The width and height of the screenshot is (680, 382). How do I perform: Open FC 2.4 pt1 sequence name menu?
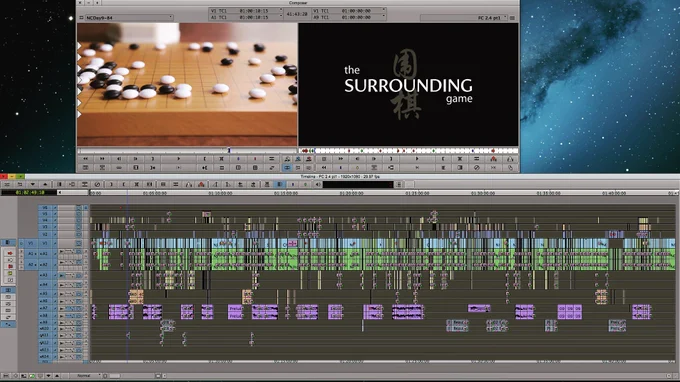pyautogui.click(x=464, y=18)
